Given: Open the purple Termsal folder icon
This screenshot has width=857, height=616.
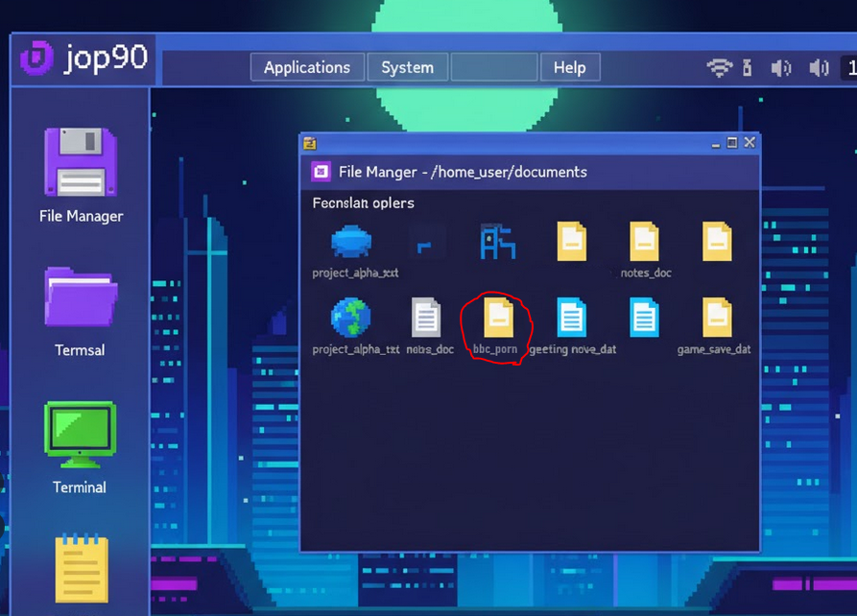Looking at the screenshot, I should [x=81, y=296].
